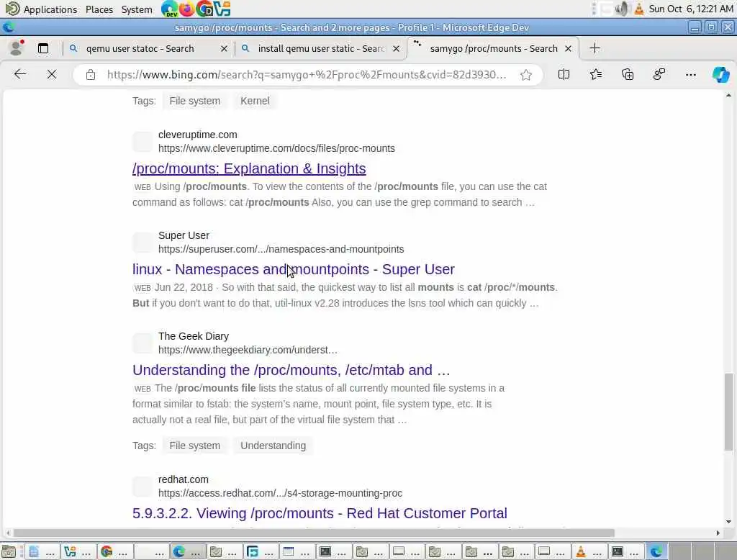This screenshot has width=737, height=560.
Task: Open tab actions menu icon
Action: pos(43,48)
